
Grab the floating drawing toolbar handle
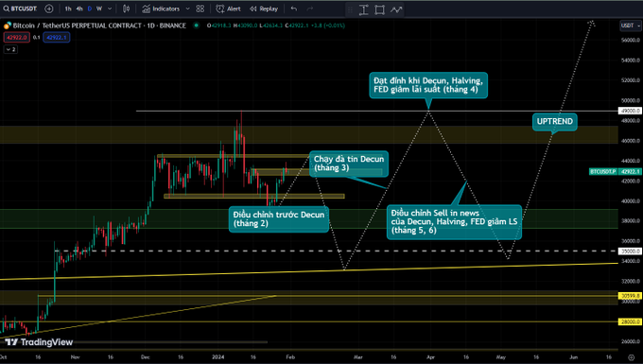(350, 9)
